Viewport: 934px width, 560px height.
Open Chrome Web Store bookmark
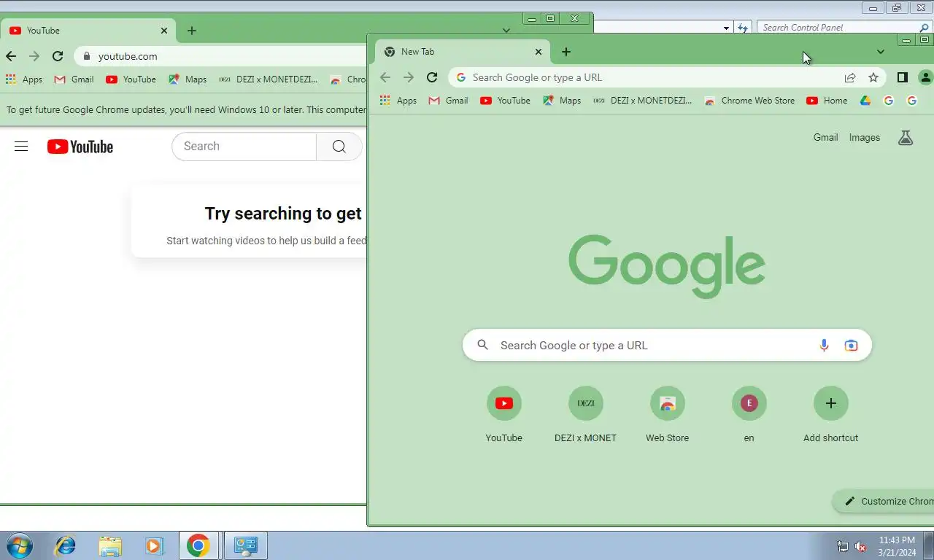pyautogui.click(x=749, y=101)
